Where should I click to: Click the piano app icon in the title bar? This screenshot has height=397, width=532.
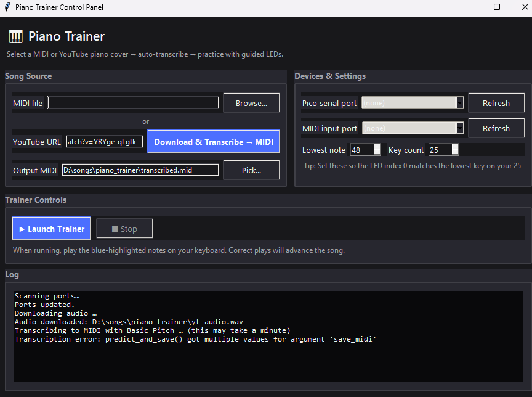(7, 7)
